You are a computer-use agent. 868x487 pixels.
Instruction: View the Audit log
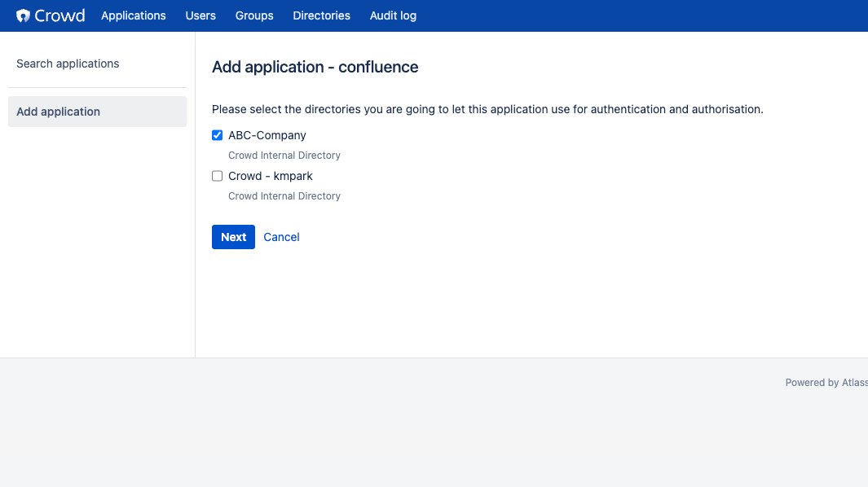[393, 15]
